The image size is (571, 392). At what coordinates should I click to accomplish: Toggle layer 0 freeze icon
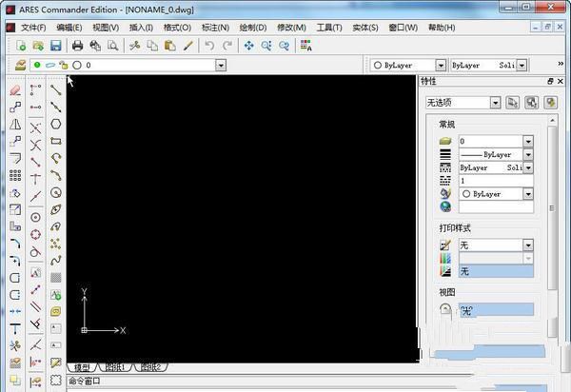[50, 65]
